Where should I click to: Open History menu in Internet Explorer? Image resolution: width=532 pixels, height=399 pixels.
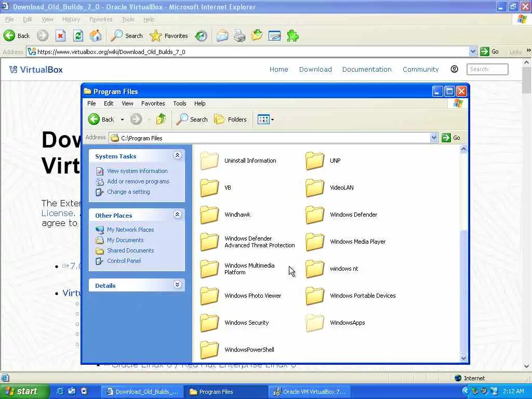click(x=71, y=19)
